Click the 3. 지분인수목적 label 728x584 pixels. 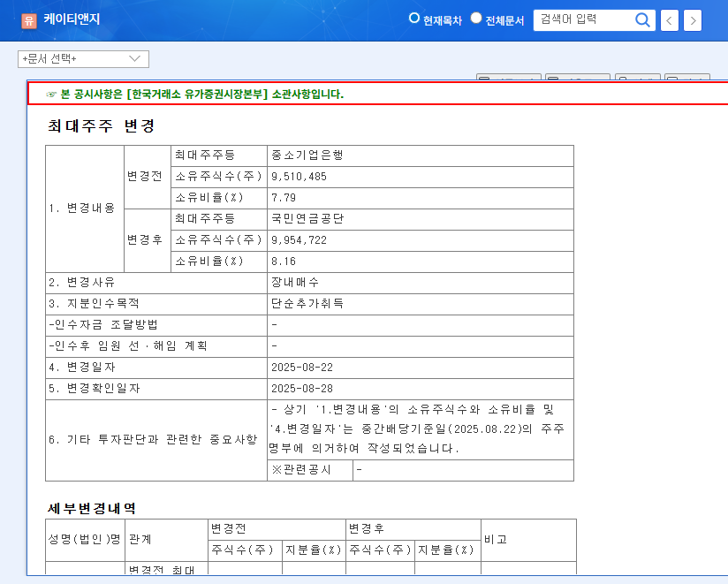click(94, 304)
